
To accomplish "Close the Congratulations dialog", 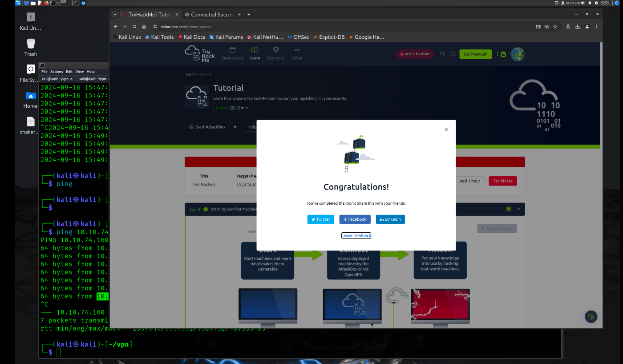I will pyautogui.click(x=446, y=129).
